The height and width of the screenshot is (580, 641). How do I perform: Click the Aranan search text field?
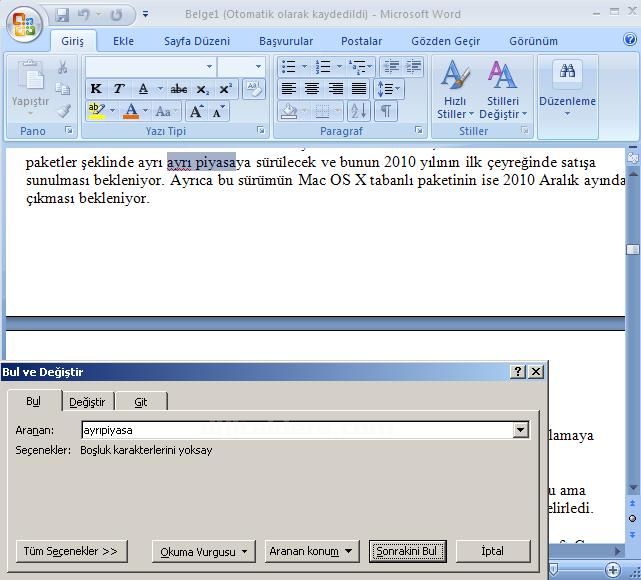click(298, 430)
